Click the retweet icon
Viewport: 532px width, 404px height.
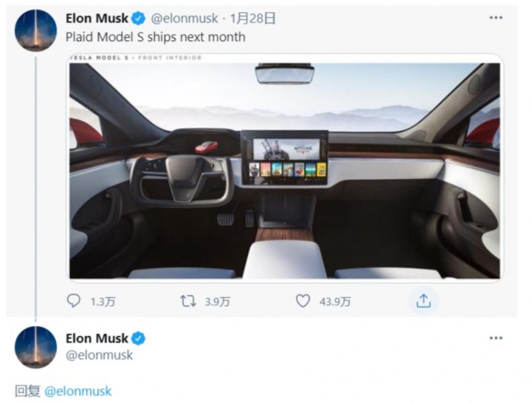click(x=188, y=301)
